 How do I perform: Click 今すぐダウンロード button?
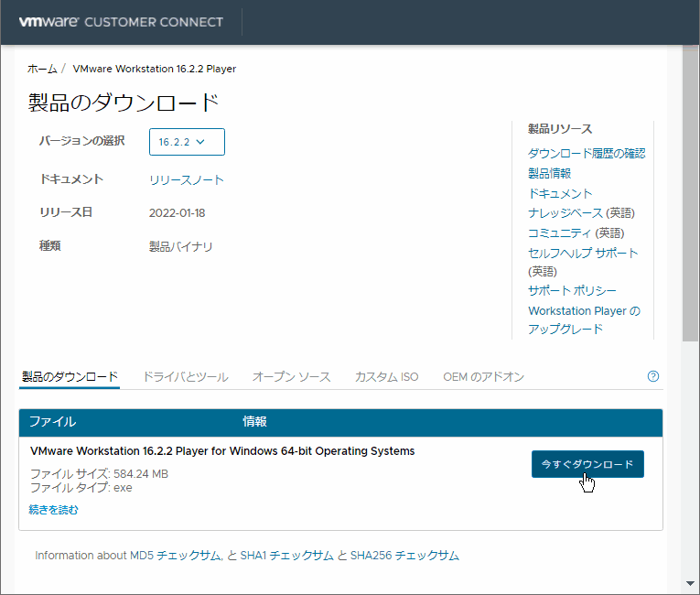pos(587,464)
